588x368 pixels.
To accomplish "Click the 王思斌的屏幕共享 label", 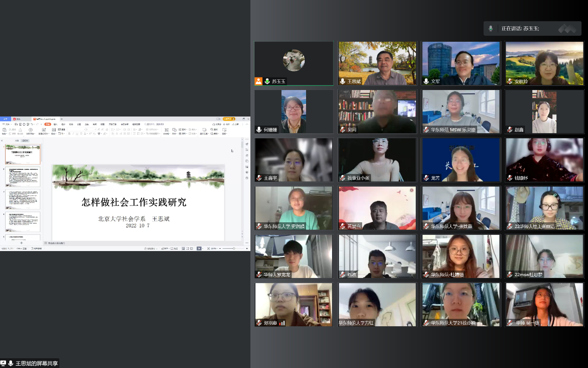I will click(x=37, y=363).
